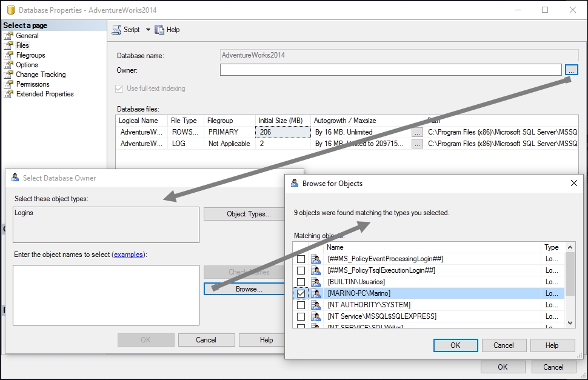Image resolution: width=588 pixels, height=380 pixels.
Task: Click the Script icon in the toolbar
Action: [x=116, y=30]
